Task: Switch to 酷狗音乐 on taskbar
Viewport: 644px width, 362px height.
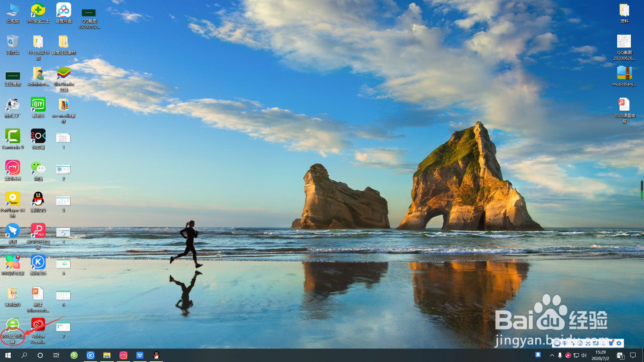Action: (x=91, y=355)
